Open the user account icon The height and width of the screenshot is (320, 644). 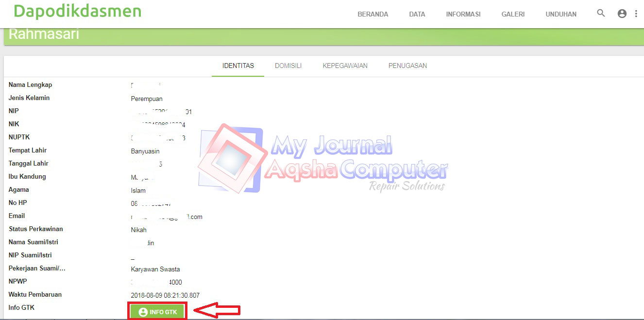pyautogui.click(x=622, y=14)
